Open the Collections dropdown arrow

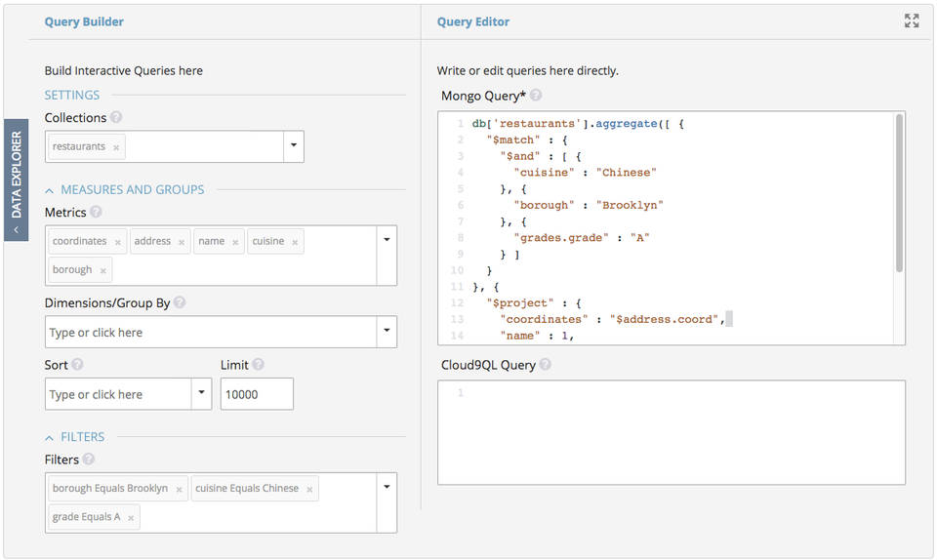point(293,146)
